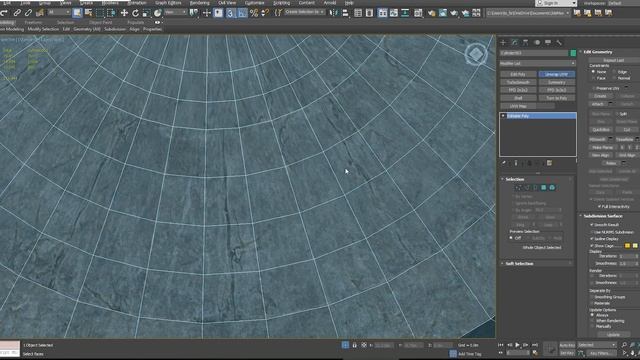Open Select by Name tool
Image resolution: width=640 pixels, height=360 pixels.
tap(88, 13)
